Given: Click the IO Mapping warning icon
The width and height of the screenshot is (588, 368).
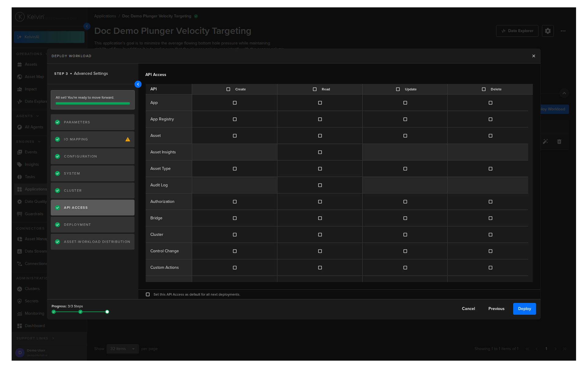Looking at the screenshot, I should 128,140.
